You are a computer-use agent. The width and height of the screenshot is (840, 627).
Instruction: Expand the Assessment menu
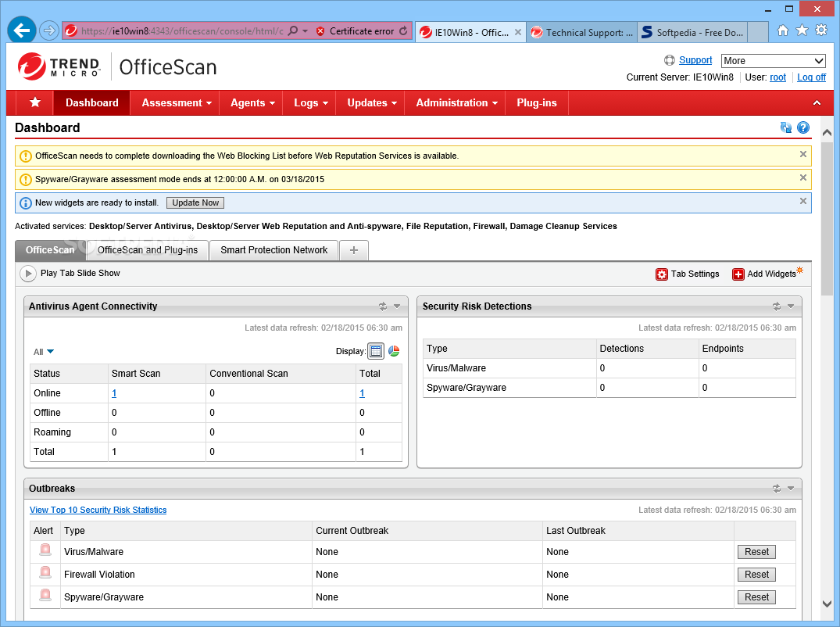177,103
